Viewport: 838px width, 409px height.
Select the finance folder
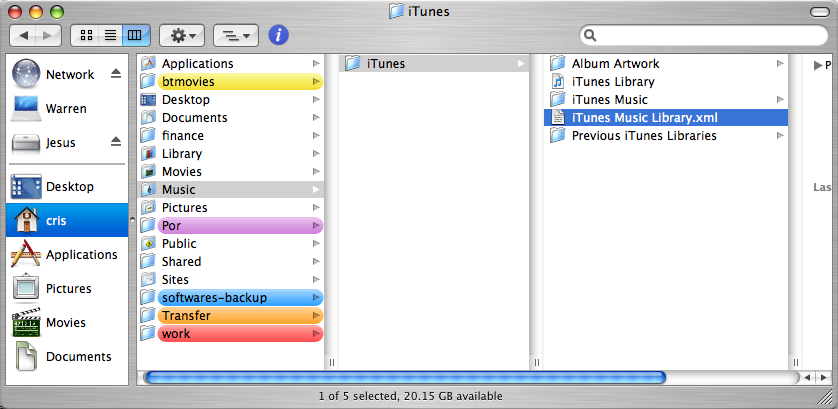point(230,136)
